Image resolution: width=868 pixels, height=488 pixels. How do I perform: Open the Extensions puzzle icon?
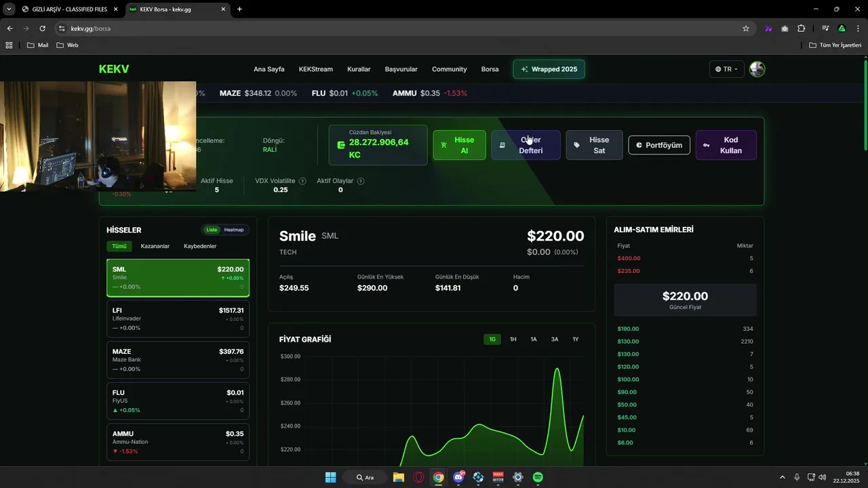(x=802, y=28)
